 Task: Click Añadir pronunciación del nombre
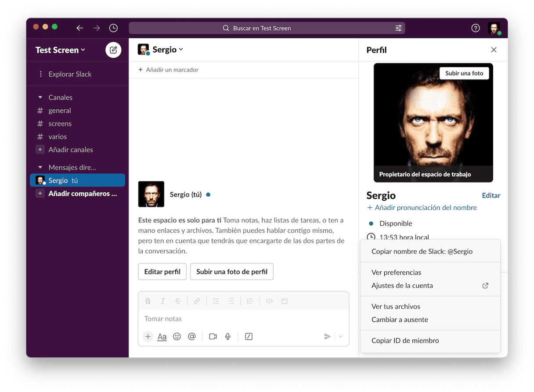pos(422,208)
